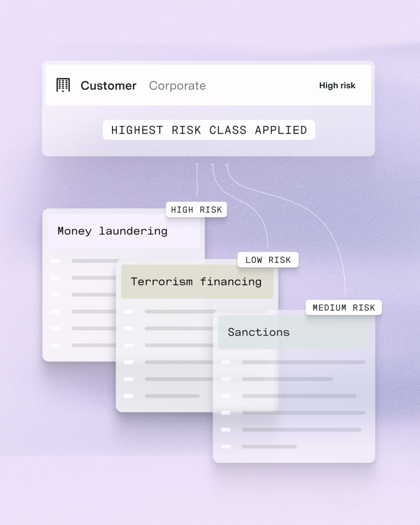
Task: Click last row bullet in Terrorism financing card
Action: click(129, 396)
